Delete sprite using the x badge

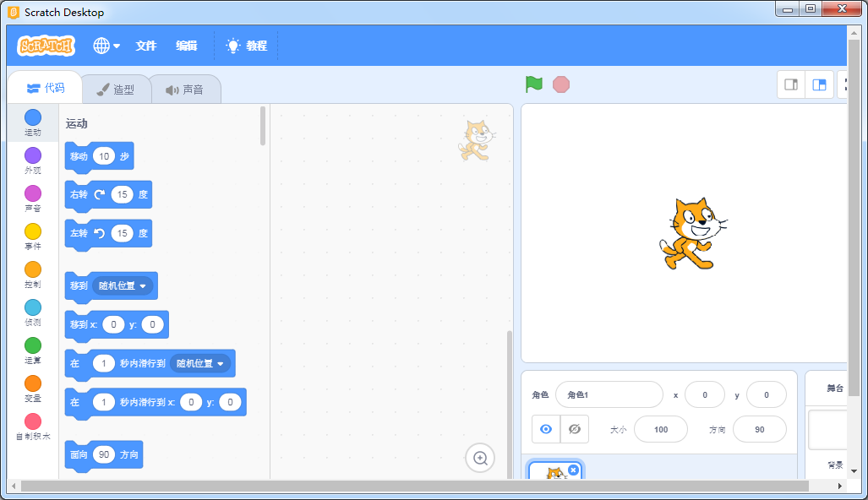(574, 470)
